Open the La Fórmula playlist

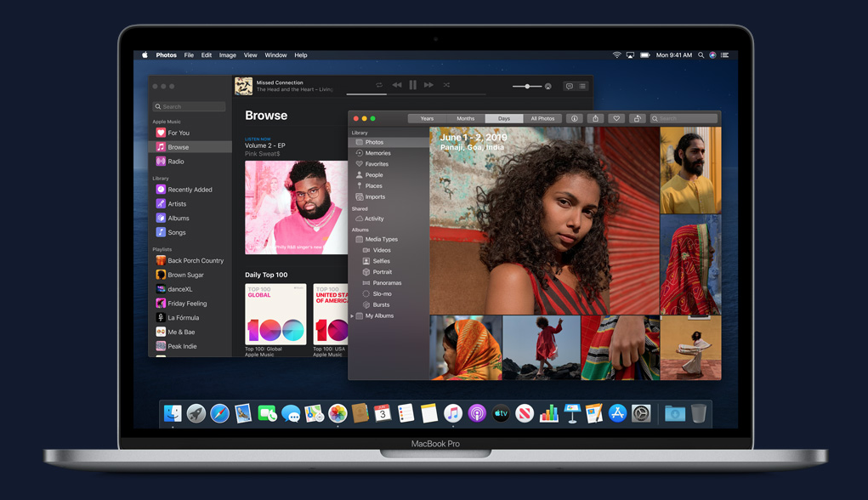[x=190, y=318]
